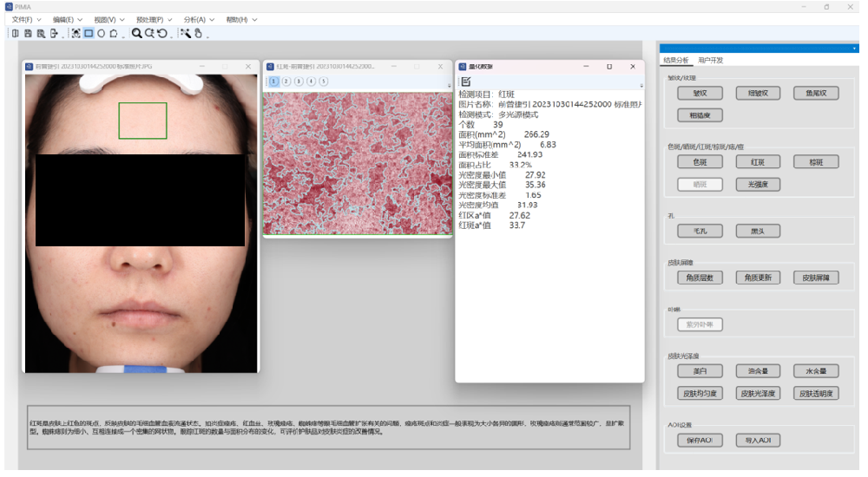Select circled number 3 in 红斑 window
The image size is (868, 477).
point(299,82)
